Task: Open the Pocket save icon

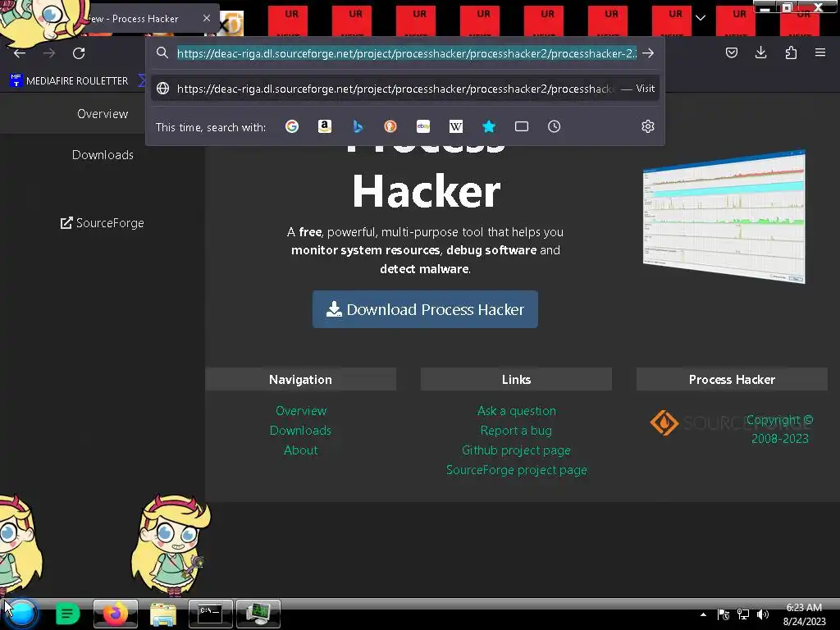Action: point(732,52)
